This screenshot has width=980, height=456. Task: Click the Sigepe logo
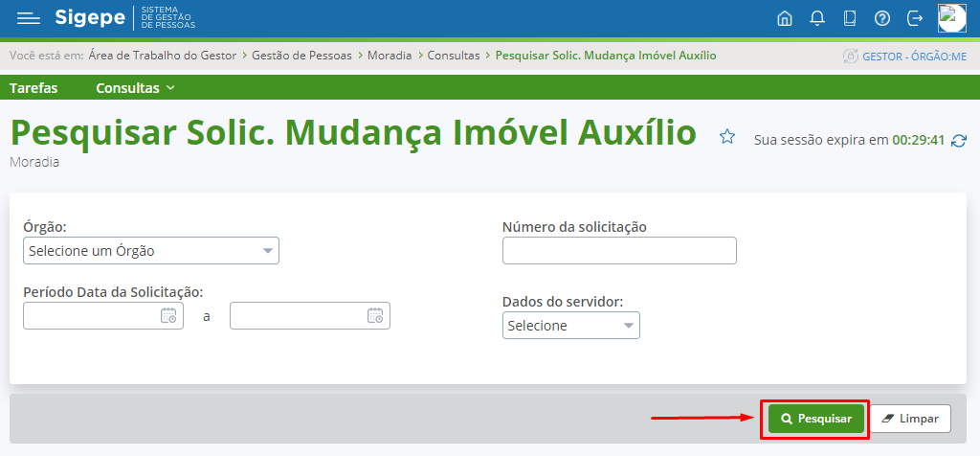point(89,17)
